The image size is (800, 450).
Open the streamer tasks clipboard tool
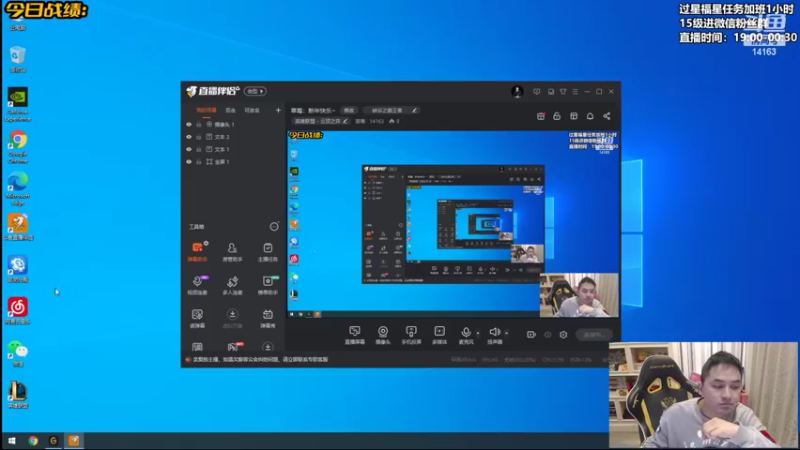(267, 252)
